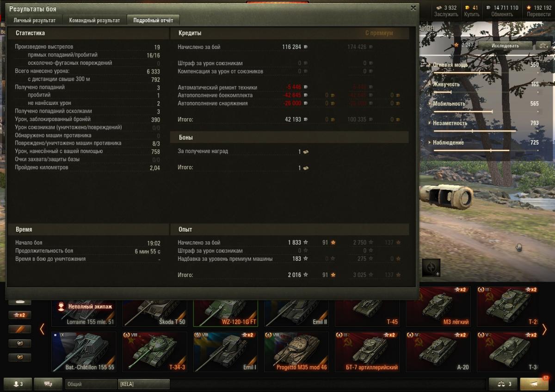The image size is (555, 392).
Task: Click Обменять credits in header
Action: pos(502,11)
